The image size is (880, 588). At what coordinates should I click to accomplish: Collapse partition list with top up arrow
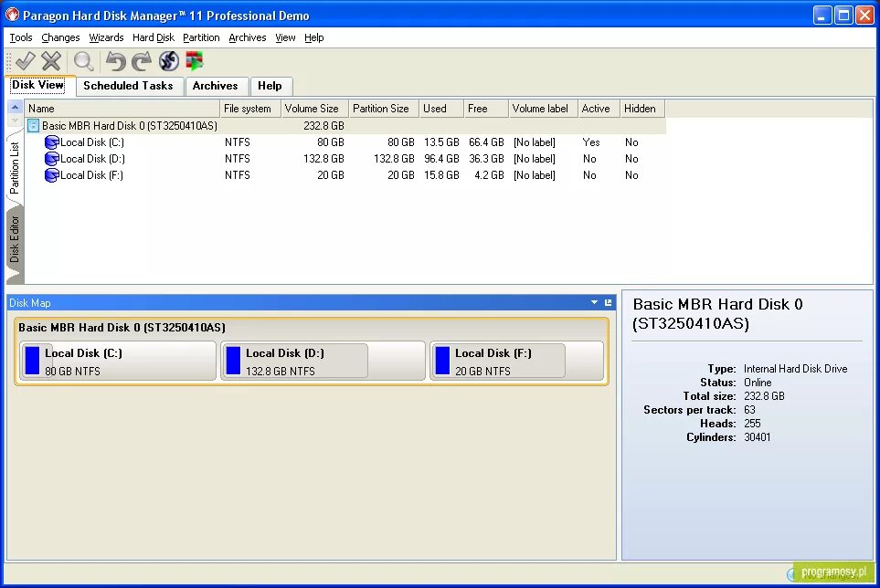[x=16, y=107]
